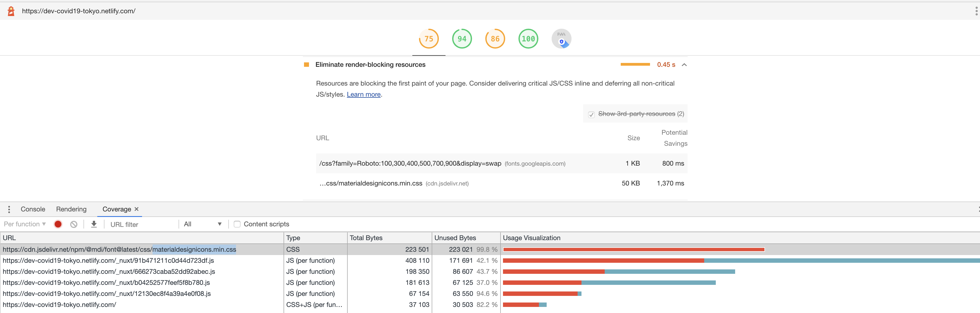
Task: Clear all coverage results
Action: tap(74, 224)
